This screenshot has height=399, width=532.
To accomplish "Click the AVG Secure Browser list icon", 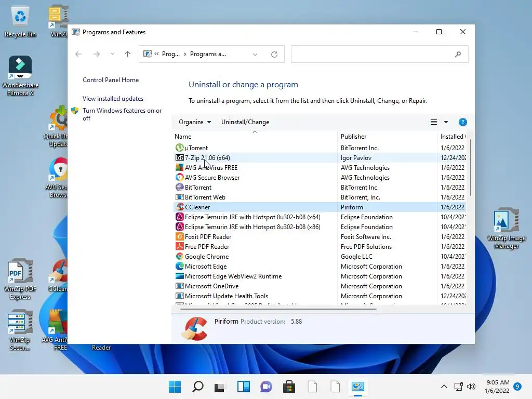I will coord(179,178).
